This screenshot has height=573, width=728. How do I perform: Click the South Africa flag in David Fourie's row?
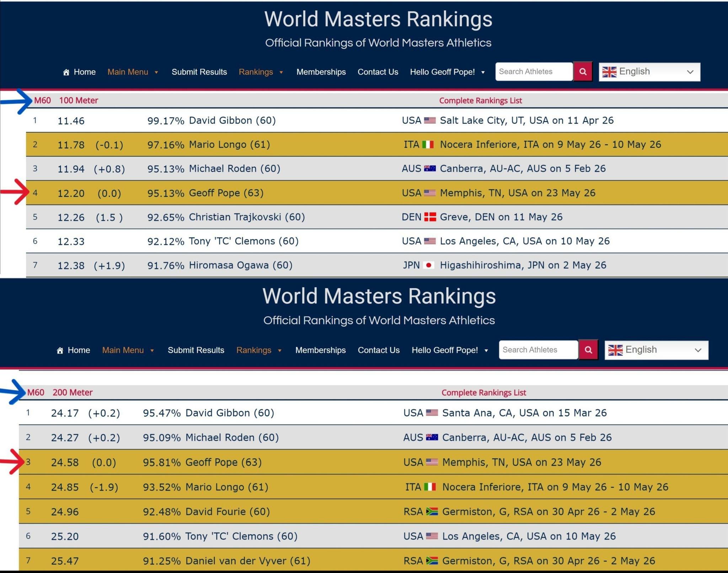click(x=432, y=512)
